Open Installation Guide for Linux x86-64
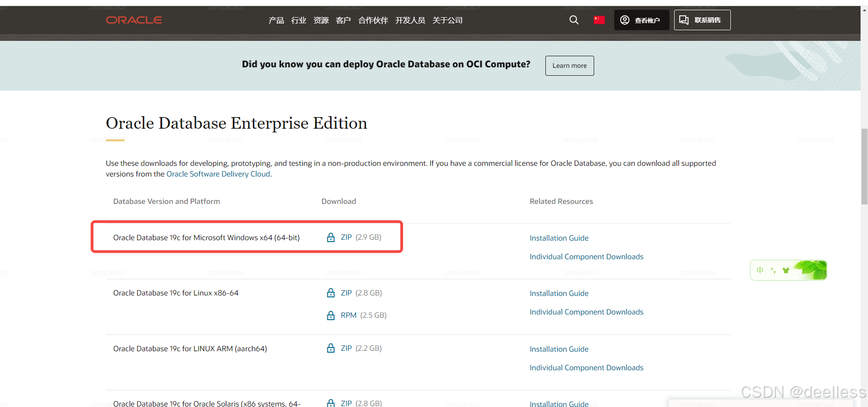 [559, 293]
